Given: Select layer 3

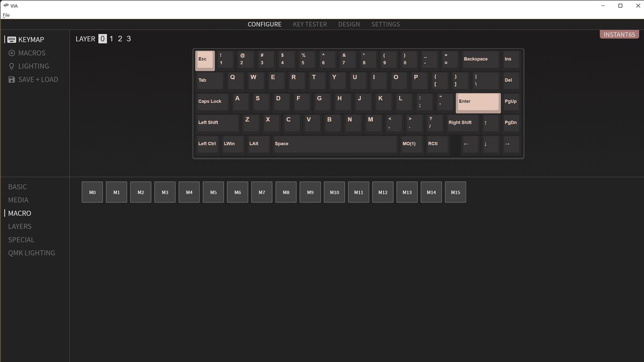Looking at the screenshot, I should point(129,39).
